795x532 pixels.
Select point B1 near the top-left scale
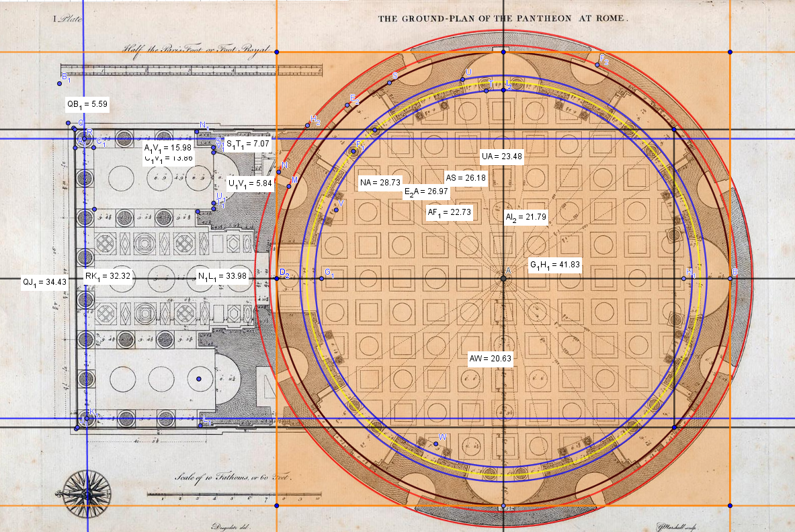click(60, 83)
